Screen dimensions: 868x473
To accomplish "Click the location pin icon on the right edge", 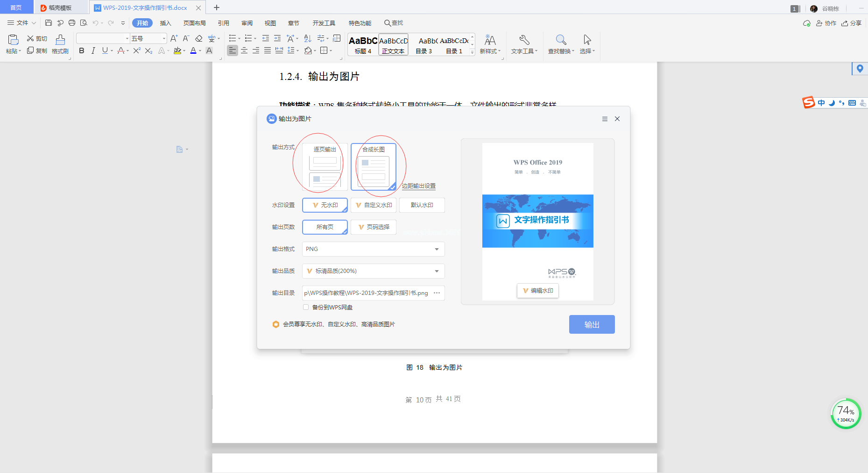I will pos(860,69).
